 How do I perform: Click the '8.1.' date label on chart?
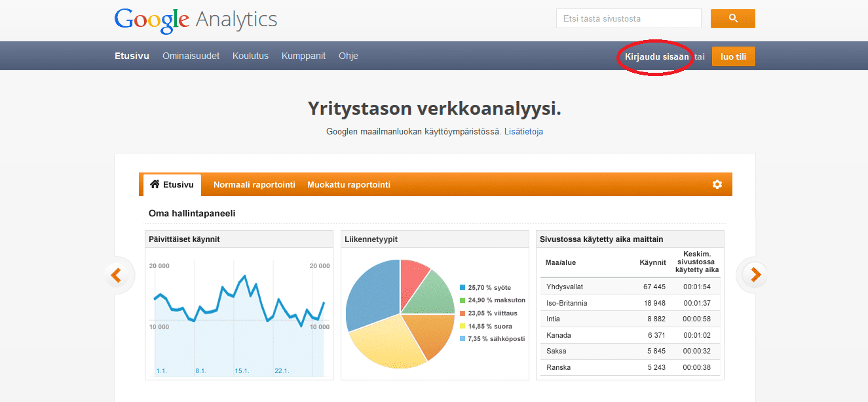click(200, 371)
